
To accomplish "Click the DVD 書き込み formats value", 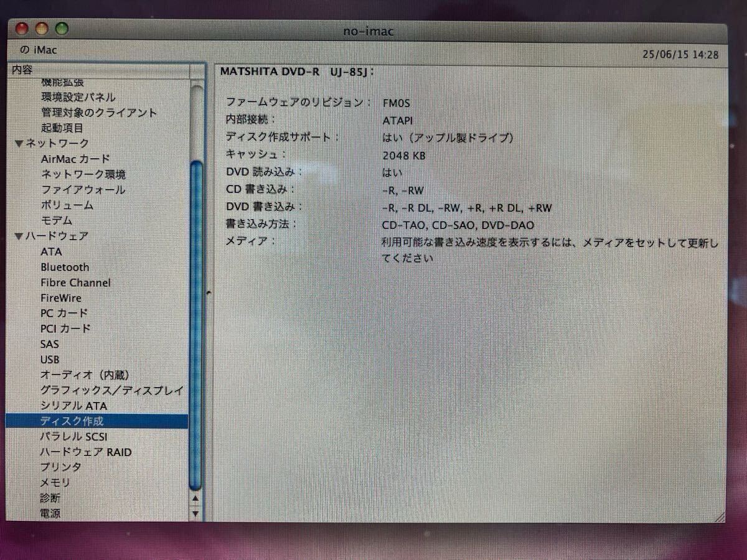I will [467, 208].
